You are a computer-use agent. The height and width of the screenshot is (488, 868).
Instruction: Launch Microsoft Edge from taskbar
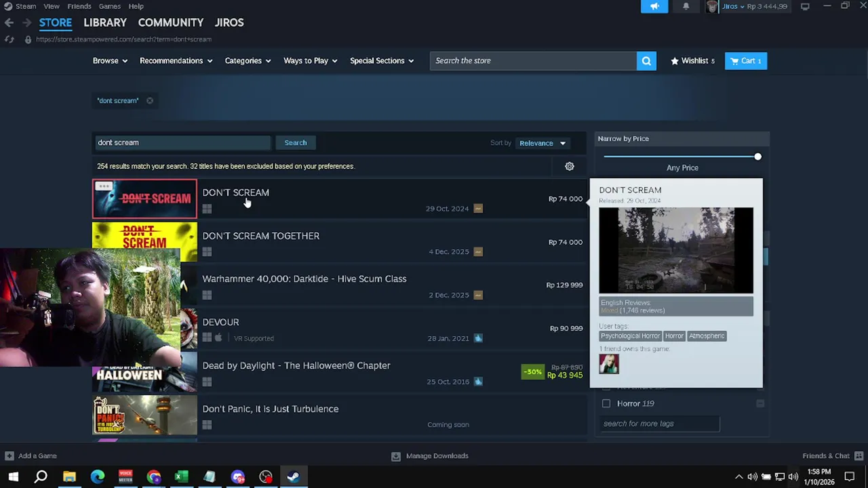[x=98, y=476]
